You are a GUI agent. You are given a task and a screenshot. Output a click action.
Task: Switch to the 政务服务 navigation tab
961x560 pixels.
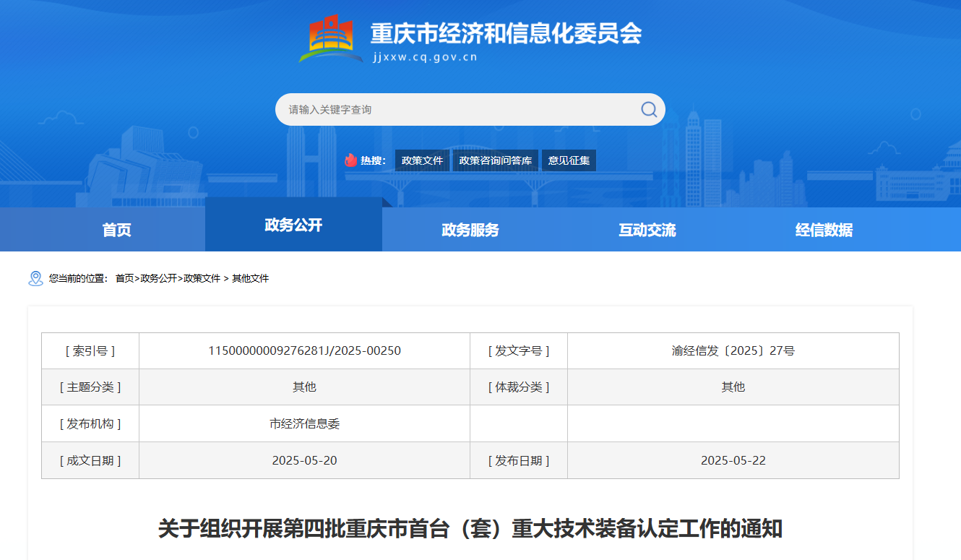click(x=470, y=230)
